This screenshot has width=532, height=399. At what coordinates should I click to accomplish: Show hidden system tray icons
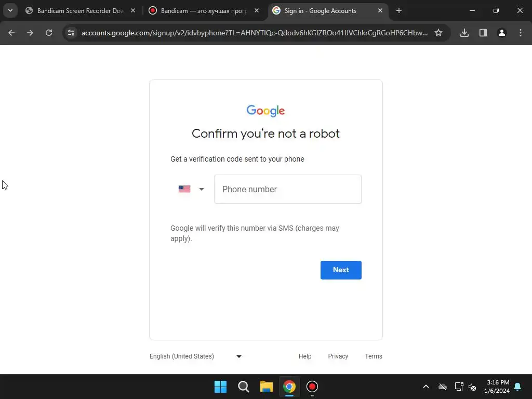pyautogui.click(x=426, y=387)
